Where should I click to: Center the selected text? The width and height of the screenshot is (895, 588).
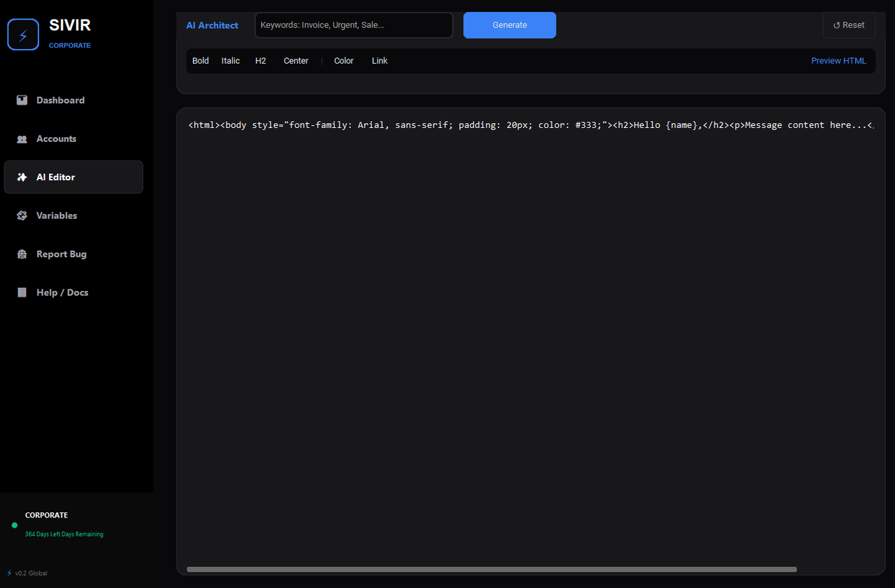point(296,61)
